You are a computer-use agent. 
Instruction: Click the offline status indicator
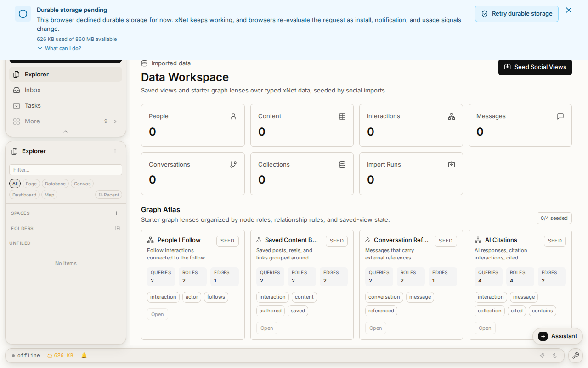pos(26,356)
